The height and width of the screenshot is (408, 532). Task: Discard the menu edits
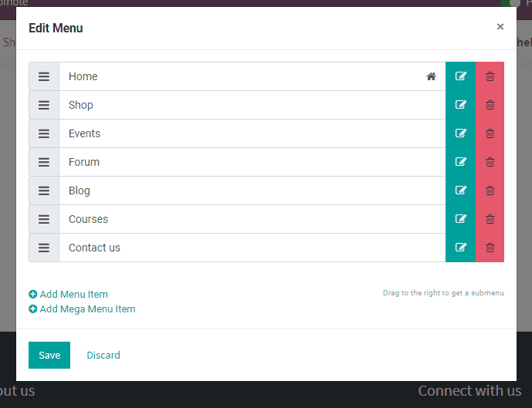(103, 355)
